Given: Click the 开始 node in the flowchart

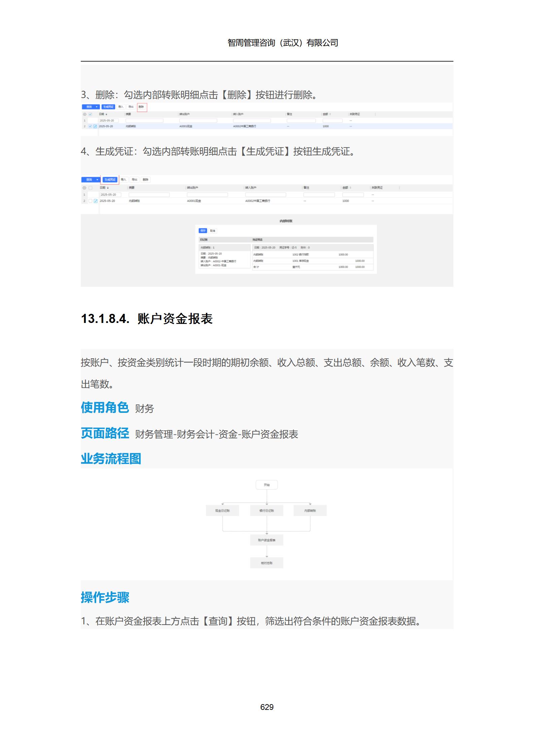Looking at the screenshot, I should tap(267, 485).
